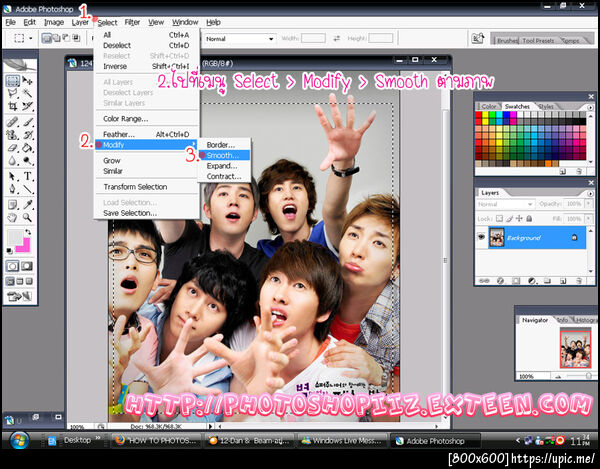Select the Path Selection arrow tool

13,176
